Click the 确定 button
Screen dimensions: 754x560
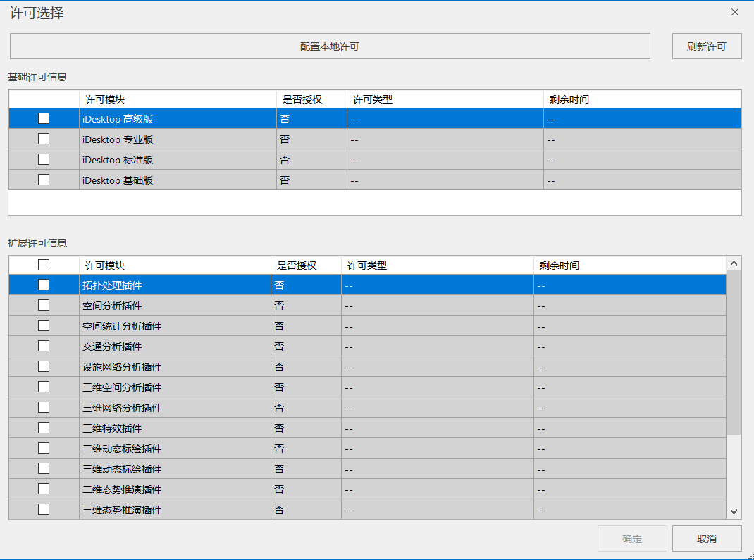pos(632,538)
